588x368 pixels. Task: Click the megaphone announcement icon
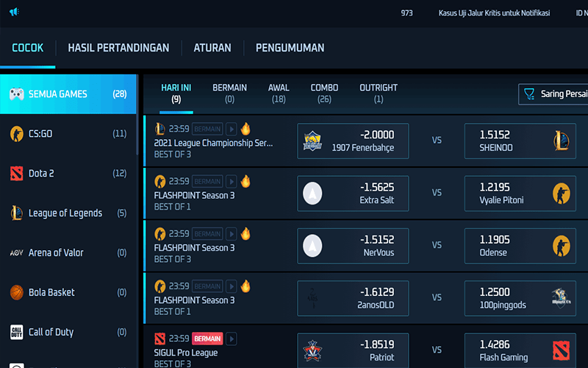click(15, 13)
